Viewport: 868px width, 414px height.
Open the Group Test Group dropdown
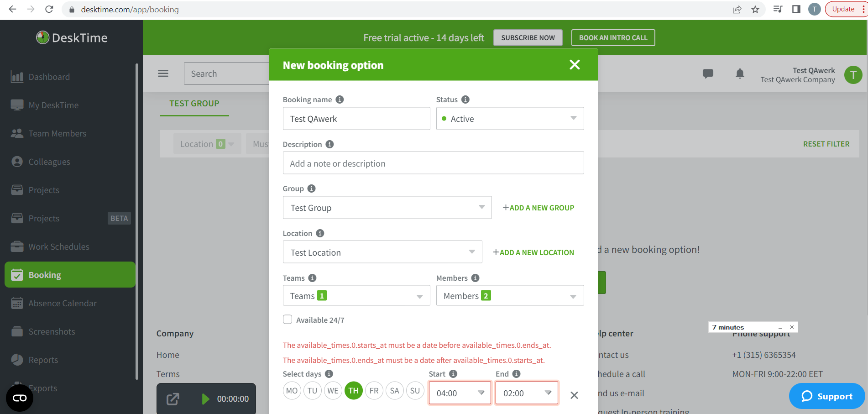[387, 208]
